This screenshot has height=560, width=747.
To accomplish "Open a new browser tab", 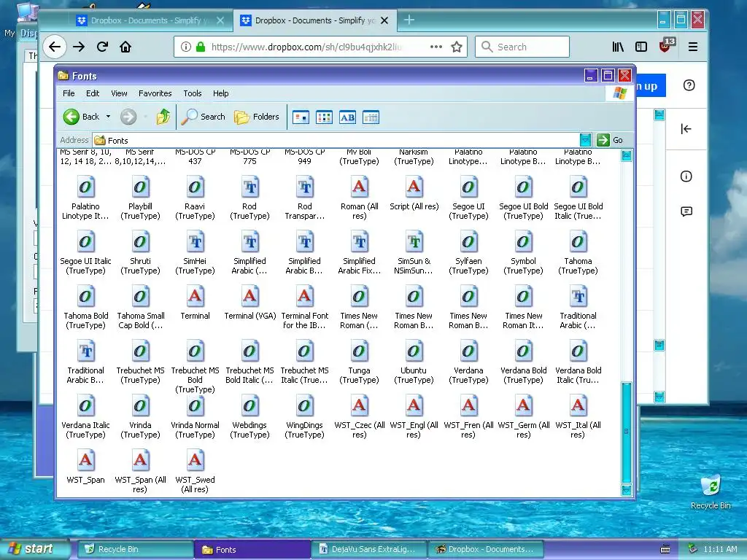I will point(409,20).
